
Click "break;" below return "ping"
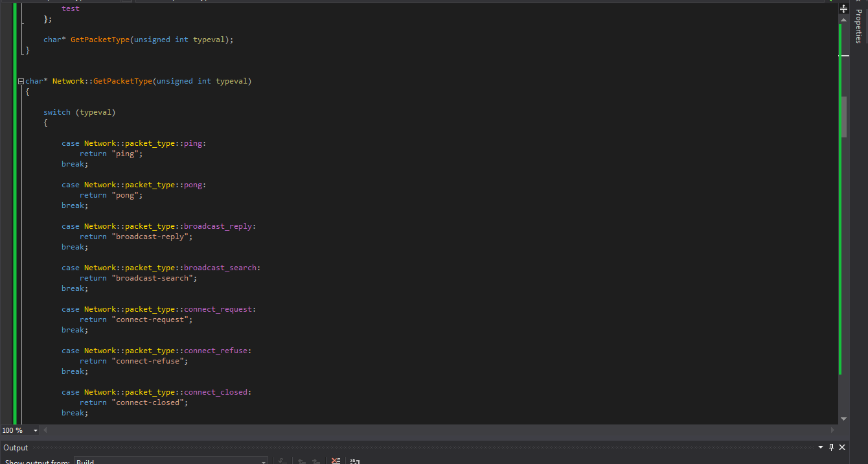pyautogui.click(x=75, y=164)
